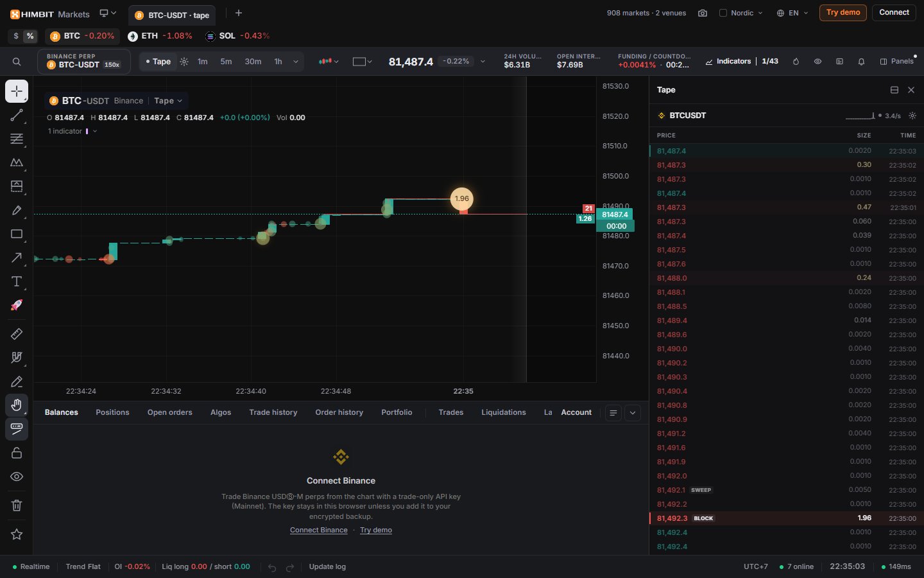The image size is (924, 578).
Task: Click the Try demo button in header
Action: (x=843, y=12)
